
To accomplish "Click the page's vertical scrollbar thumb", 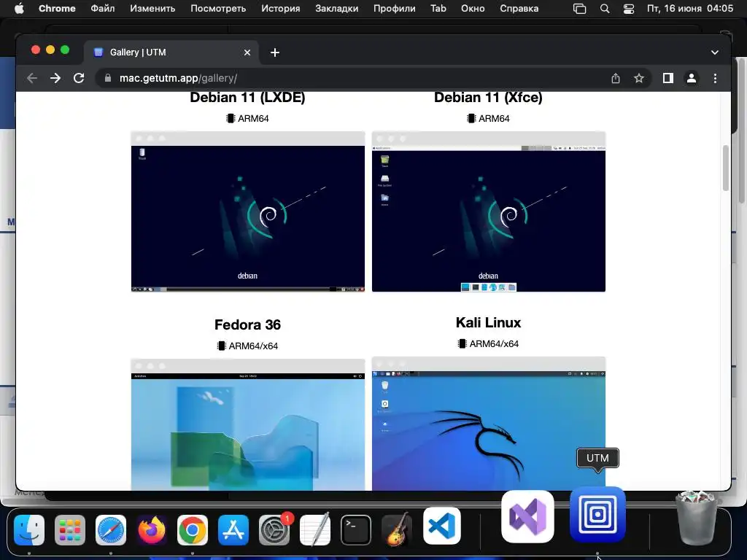I will 726,168.
